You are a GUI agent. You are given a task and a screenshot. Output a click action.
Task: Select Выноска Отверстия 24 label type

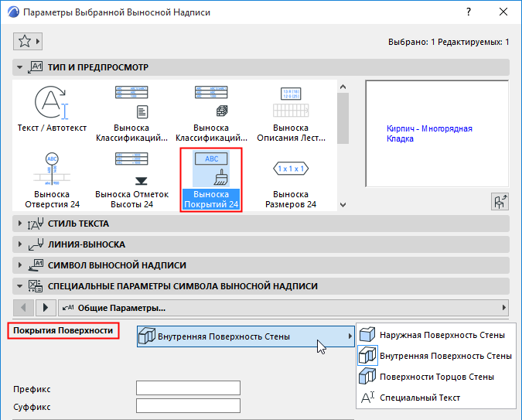(x=52, y=180)
